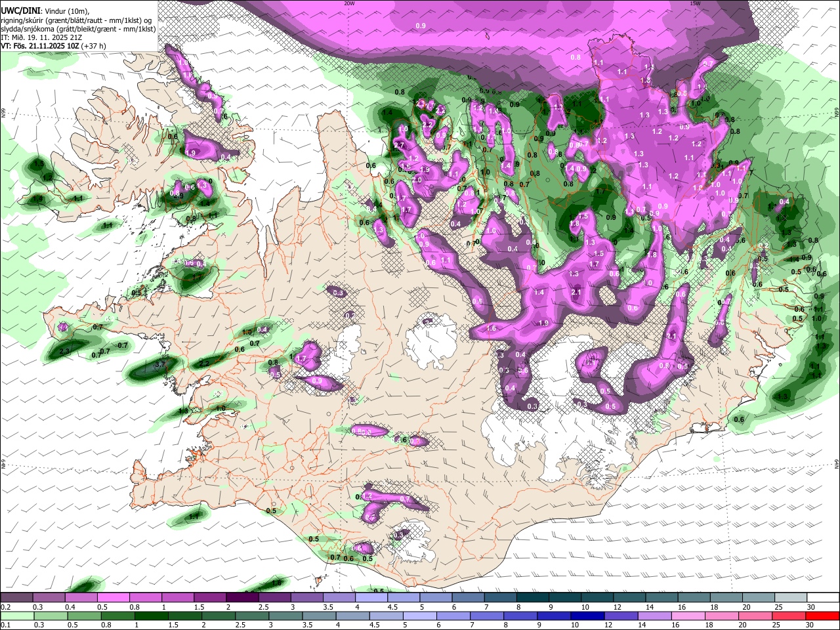Pick the snow legend swatch from 1.5 to 2
This screenshot has width=840, height=630.
(x=210, y=597)
